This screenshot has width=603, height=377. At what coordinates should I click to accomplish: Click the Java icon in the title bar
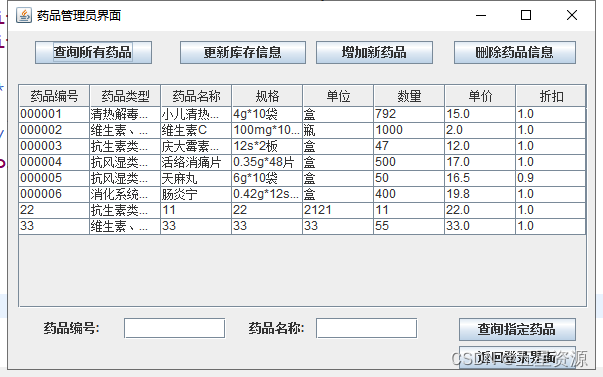[24, 15]
